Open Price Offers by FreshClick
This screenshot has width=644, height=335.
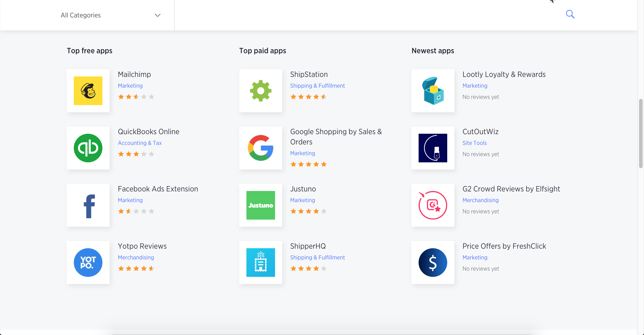pos(504,246)
